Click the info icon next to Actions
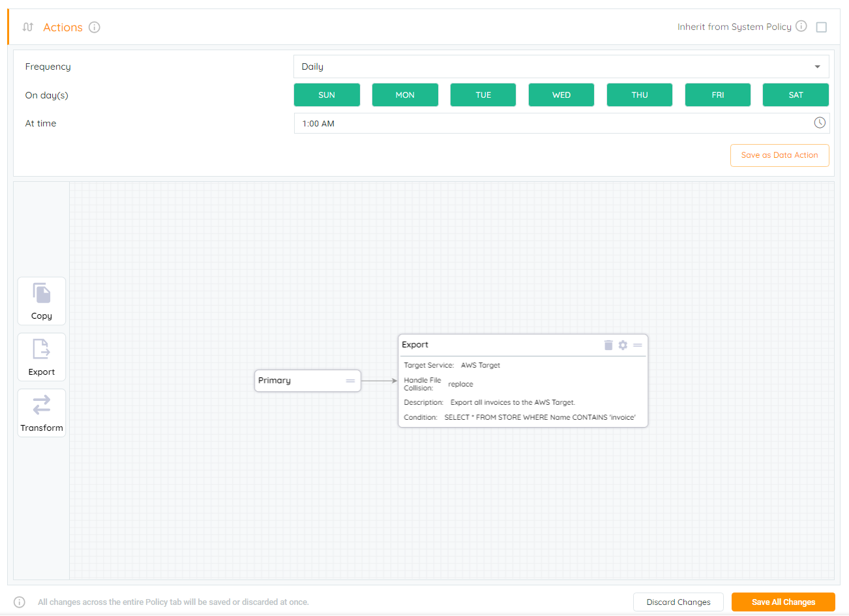The image size is (849, 616). click(95, 27)
